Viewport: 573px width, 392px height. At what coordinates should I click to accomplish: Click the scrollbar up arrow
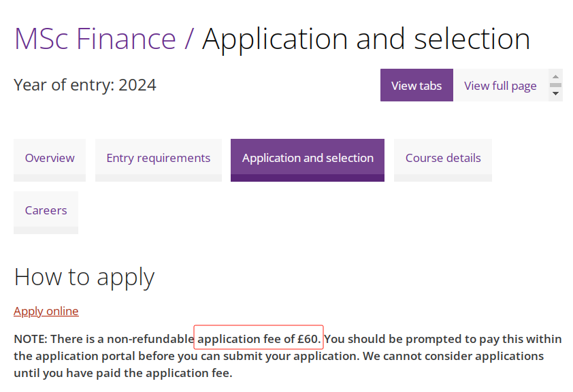555,77
